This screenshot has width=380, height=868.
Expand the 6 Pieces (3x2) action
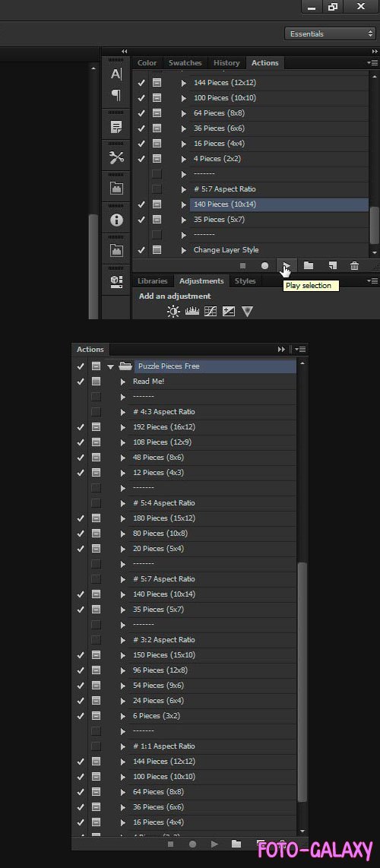tap(123, 716)
